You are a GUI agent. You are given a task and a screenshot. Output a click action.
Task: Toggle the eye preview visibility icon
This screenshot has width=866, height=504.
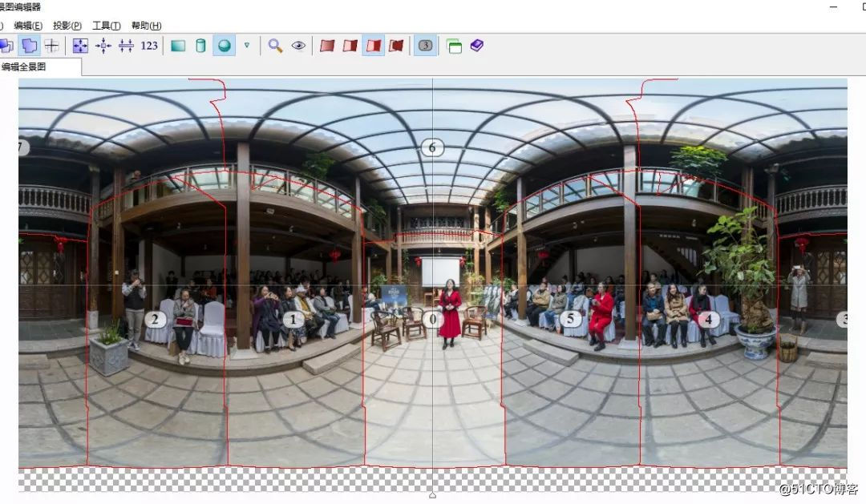298,45
